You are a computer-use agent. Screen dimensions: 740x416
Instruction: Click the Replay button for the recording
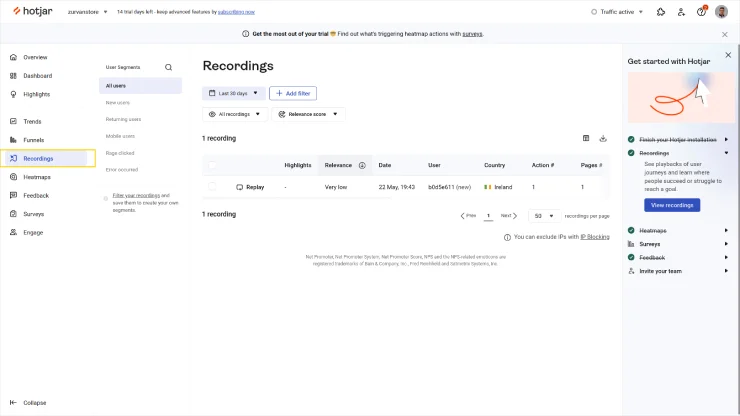click(250, 187)
